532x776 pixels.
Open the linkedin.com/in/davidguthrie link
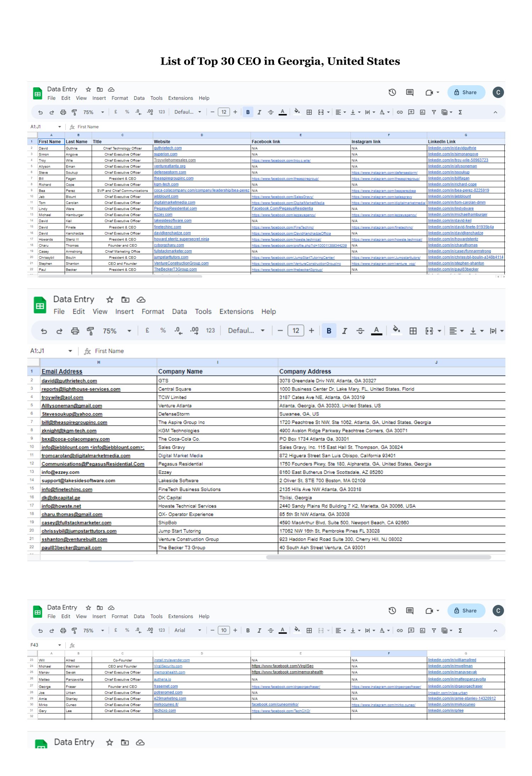452,148
